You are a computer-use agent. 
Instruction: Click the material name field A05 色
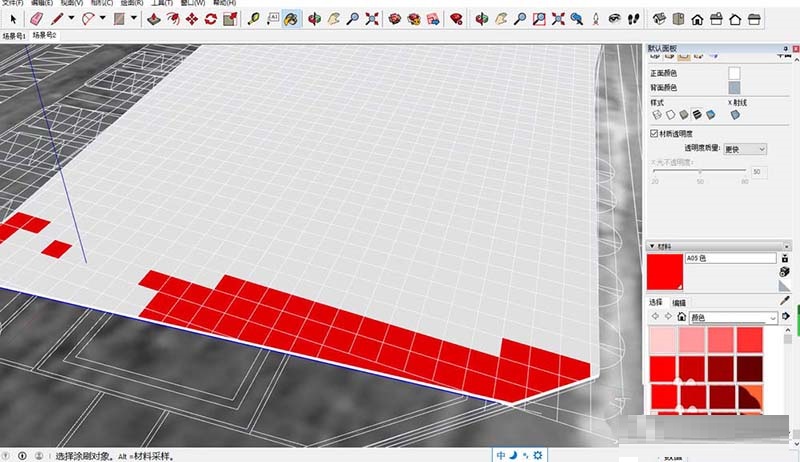click(730, 258)
